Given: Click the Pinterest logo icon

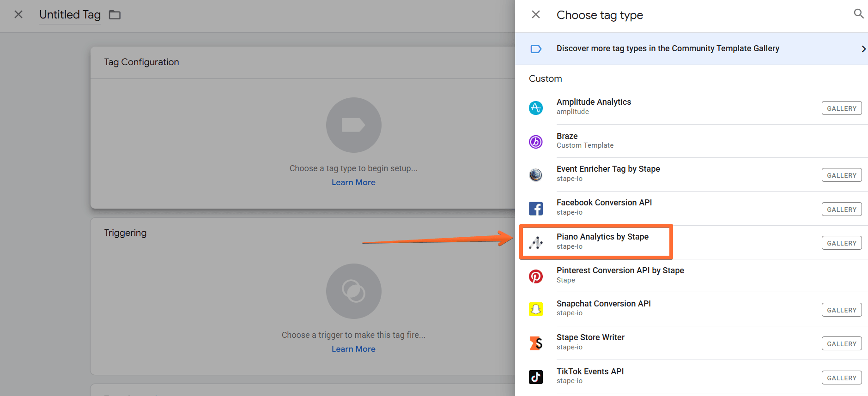Looking at the screenshot, I should pyautogui.click(x=536, y=276).
